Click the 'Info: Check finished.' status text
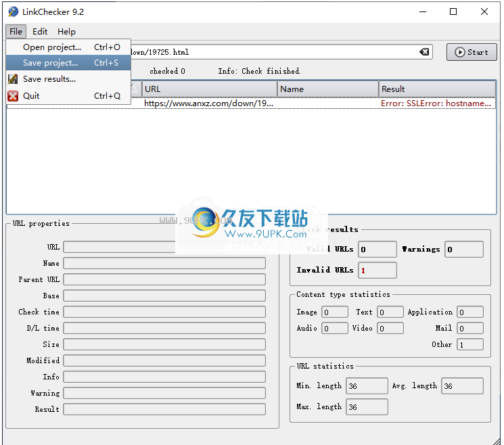 coord(259,71)
